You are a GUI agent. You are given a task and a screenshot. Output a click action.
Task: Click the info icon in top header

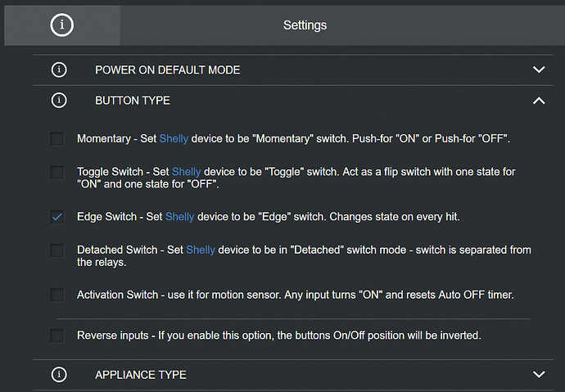61,25
